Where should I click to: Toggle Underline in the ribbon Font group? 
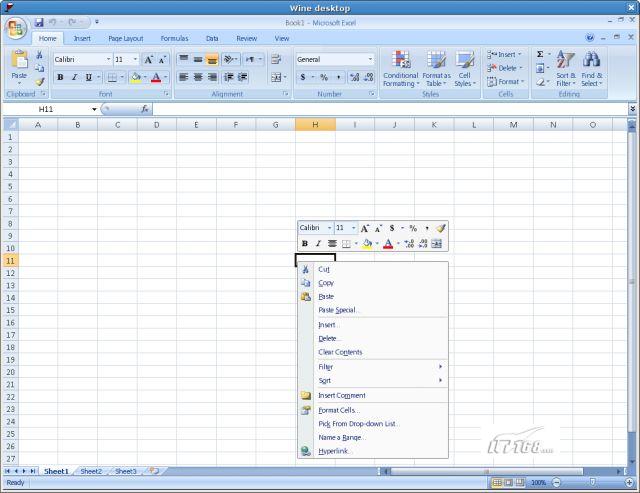(x=89, y=77)
